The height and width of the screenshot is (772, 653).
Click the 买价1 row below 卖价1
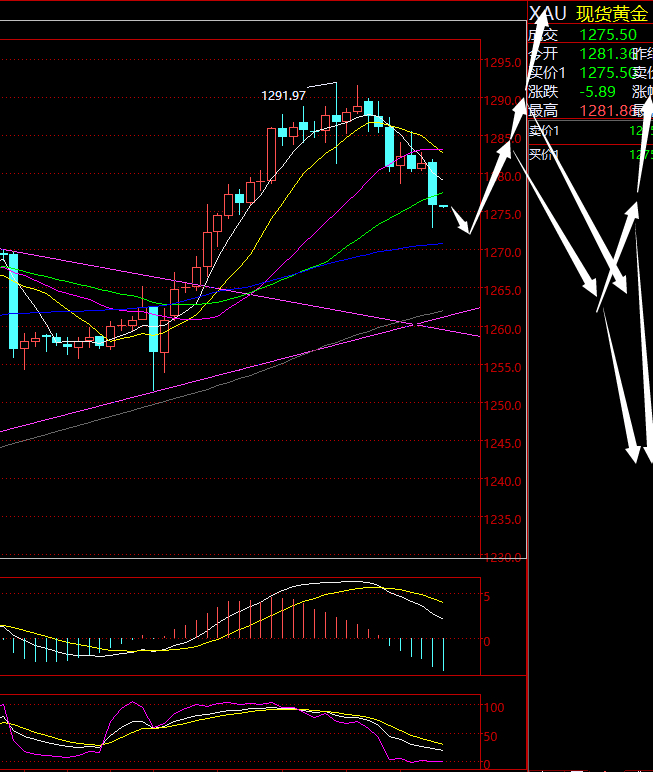[x=590, y=155]
